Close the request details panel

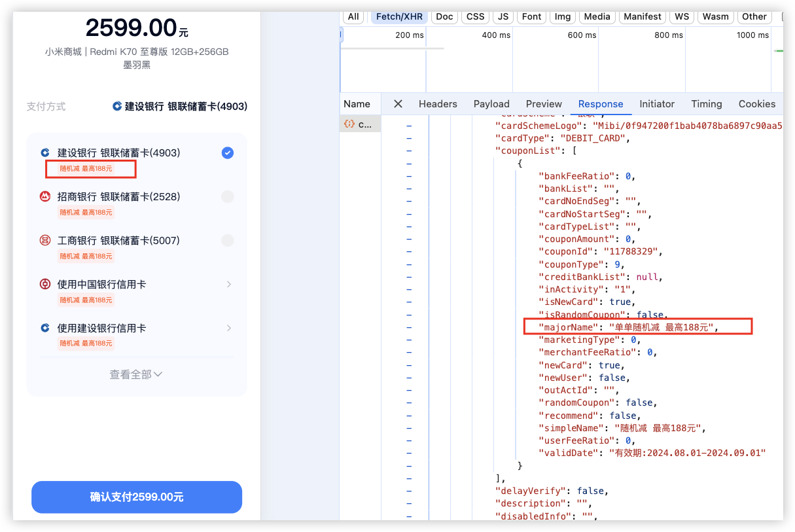pyautogui.click(x=398, y=104)
